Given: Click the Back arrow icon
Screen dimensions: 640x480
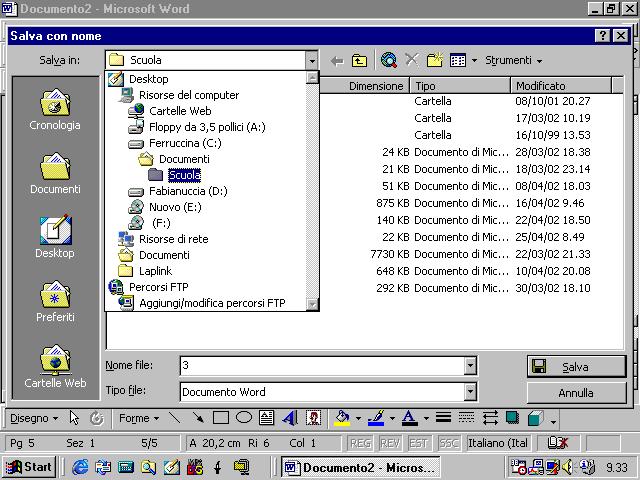Looking at the screenshot, I should (337, 61).
